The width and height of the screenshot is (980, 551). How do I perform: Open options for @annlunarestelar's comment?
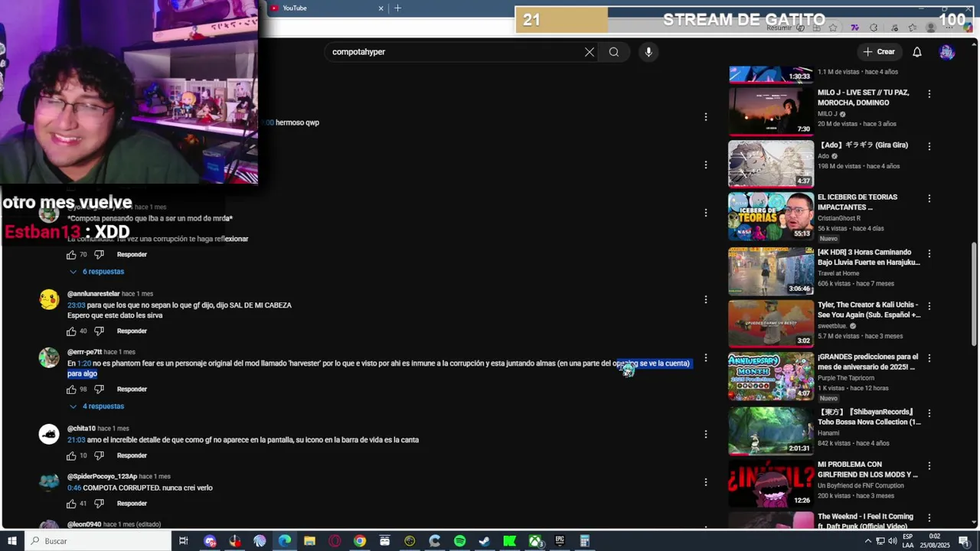706,299
